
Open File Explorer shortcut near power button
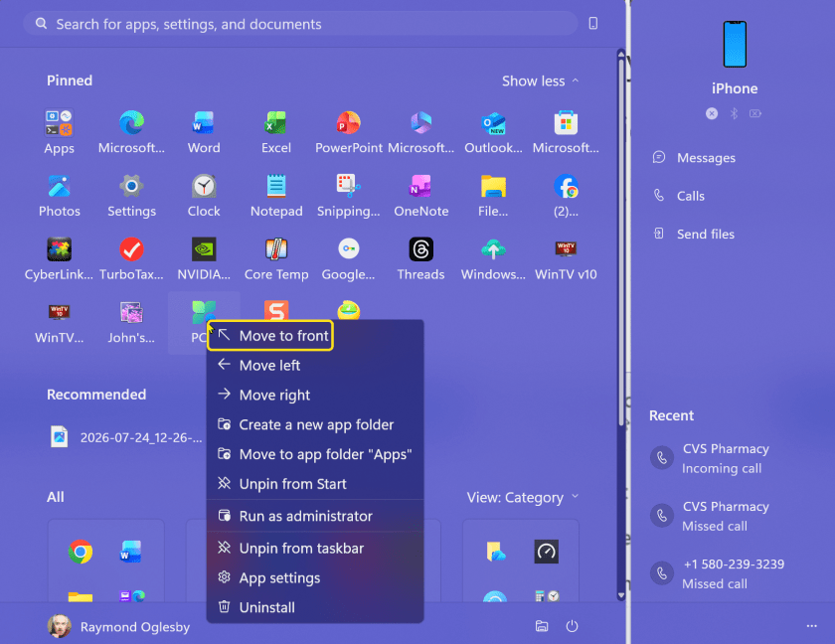pyautogui.click(x=542, y=626)
